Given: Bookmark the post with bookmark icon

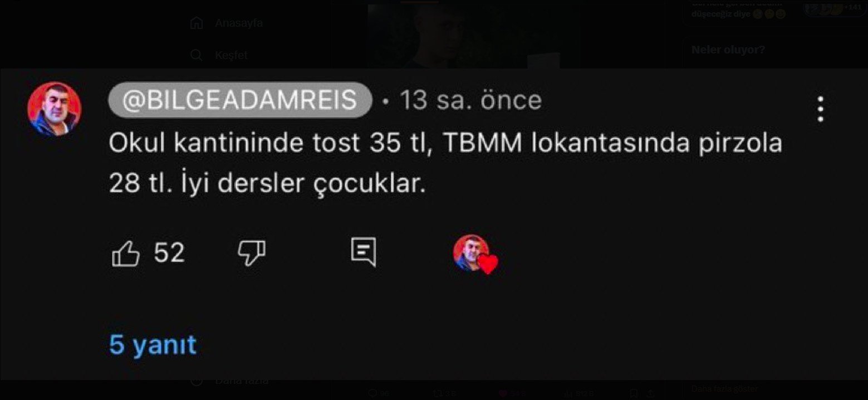Looking at the screenshot, I should tap(634, 393).
